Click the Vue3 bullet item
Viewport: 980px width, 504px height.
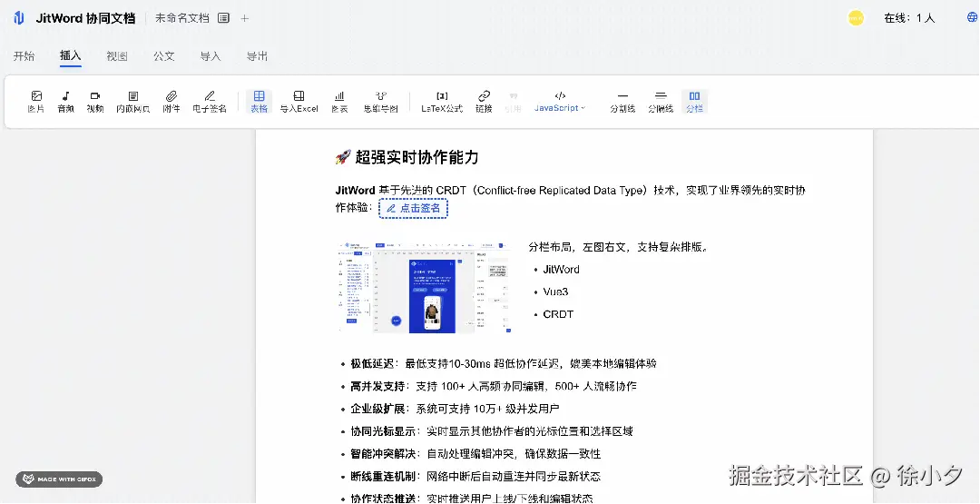(555, 292)
